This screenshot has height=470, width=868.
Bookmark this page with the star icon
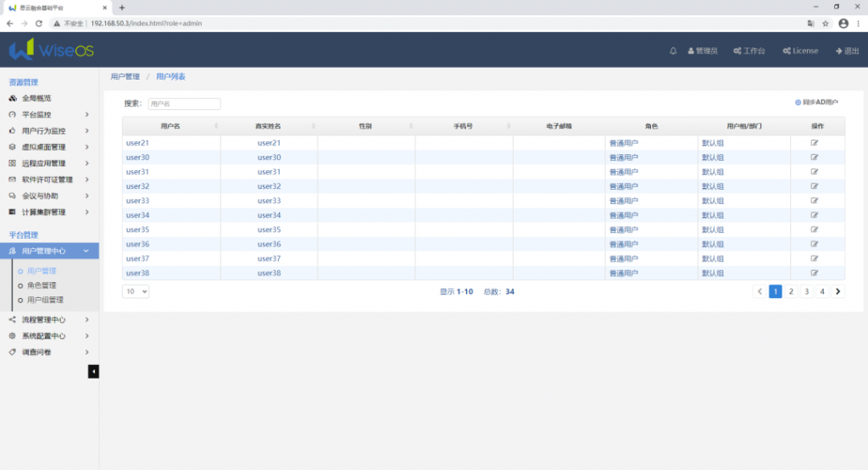[825, 23]
